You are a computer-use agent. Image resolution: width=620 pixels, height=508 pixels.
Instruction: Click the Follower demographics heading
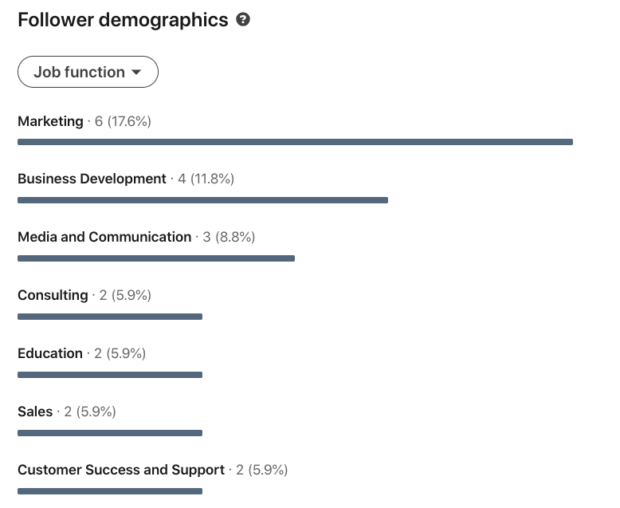pyautogui.click(x=123, y=20)
